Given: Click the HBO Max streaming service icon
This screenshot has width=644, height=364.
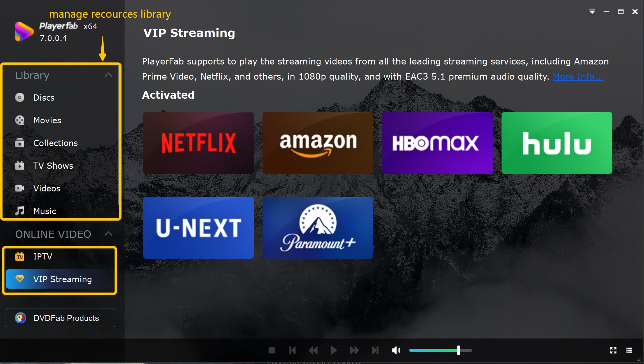Looking at the screenshot, I should (437, 143).
